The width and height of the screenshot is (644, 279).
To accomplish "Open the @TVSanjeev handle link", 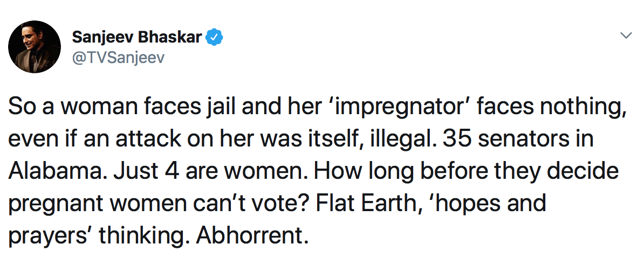I will pos(118,58).
